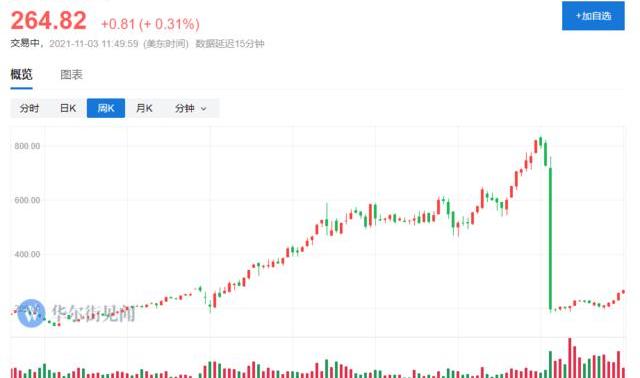Click the 800.00 price axis label

tap(27, 146)
